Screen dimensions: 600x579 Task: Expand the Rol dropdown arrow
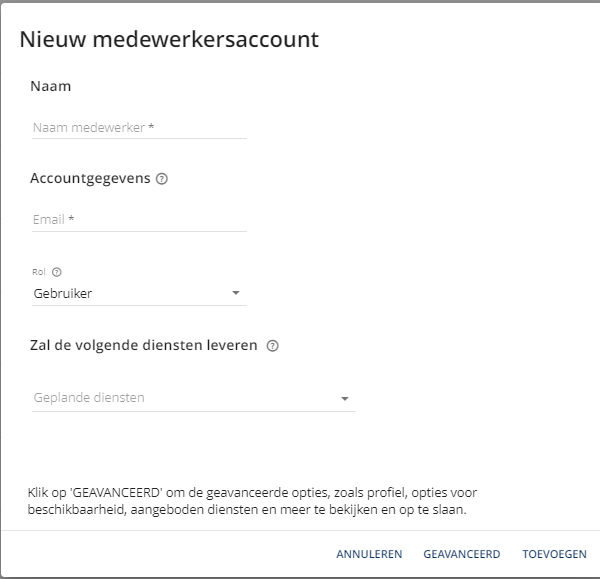click(x=236, y=293)
